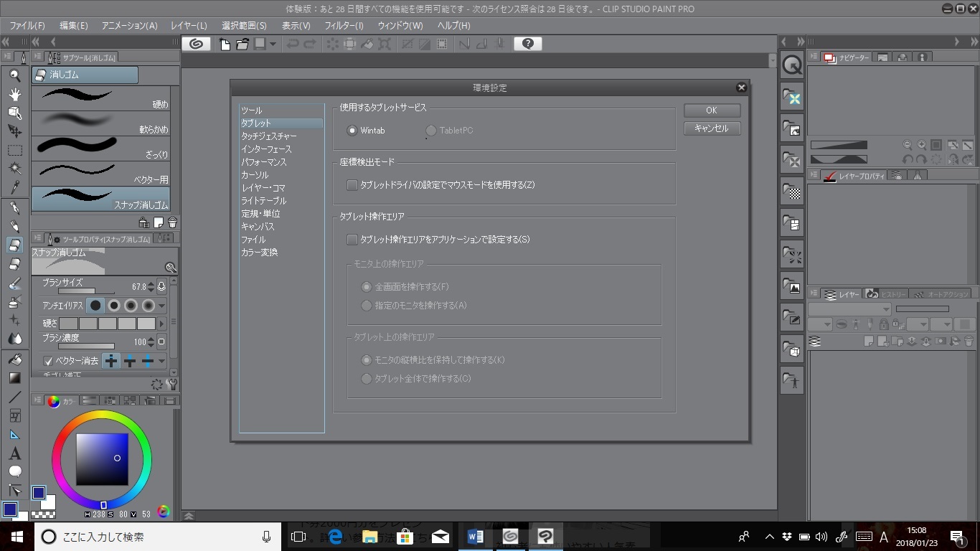The width and height of the screenshot is (980, 551).
Task: Expand the 硬さ hardness indicator arrow
Action: (162, 324)
